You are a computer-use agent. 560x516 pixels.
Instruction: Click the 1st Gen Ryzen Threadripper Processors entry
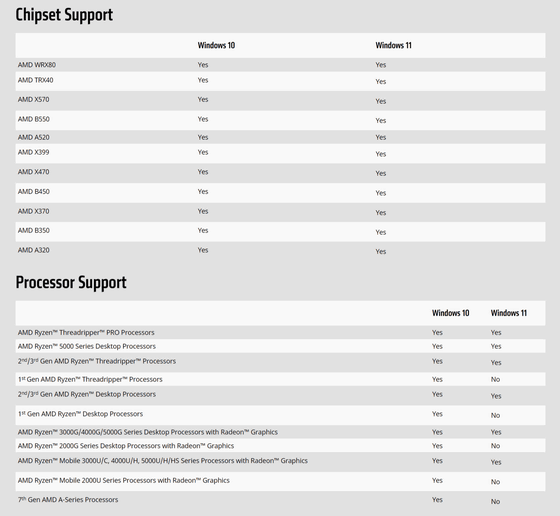click(90, 379)
